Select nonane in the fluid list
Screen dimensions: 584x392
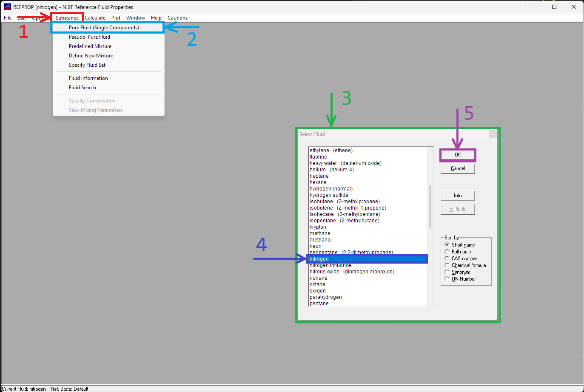pyautogui.click(x=367, y=278)
